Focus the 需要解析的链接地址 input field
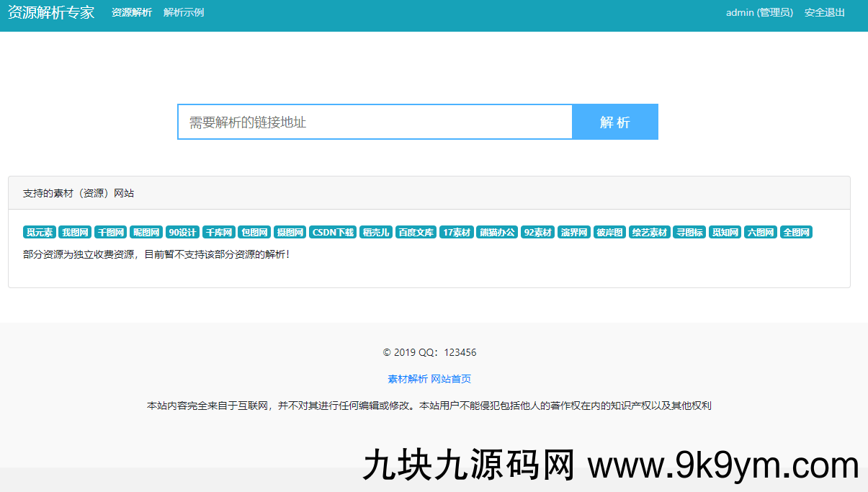The width and height of the screenshot is (868, 492). [375, 122]
